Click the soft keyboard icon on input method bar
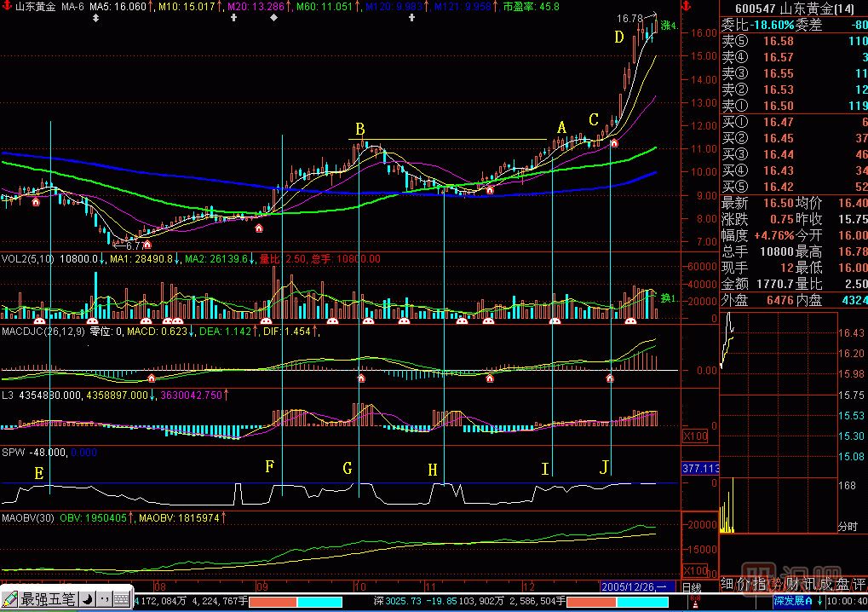 click(x=121, y=600)
